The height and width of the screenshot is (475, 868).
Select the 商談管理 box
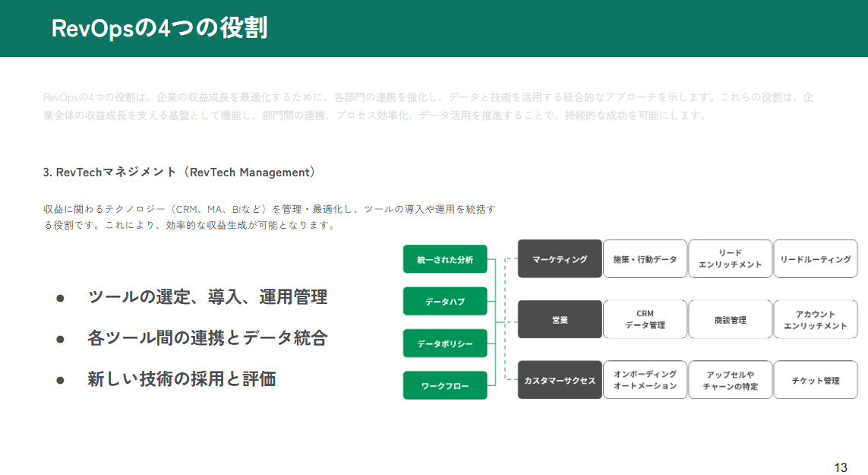730,319
